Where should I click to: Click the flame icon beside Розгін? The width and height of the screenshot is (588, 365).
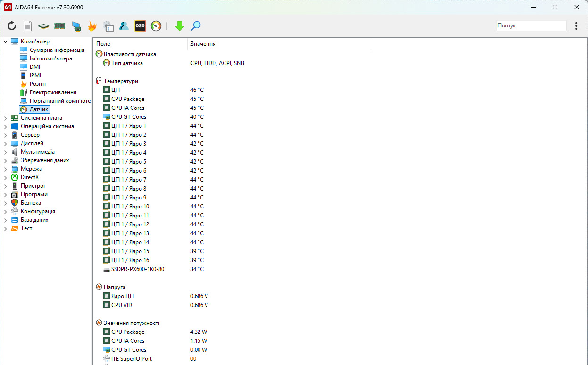tap(24, 84)
